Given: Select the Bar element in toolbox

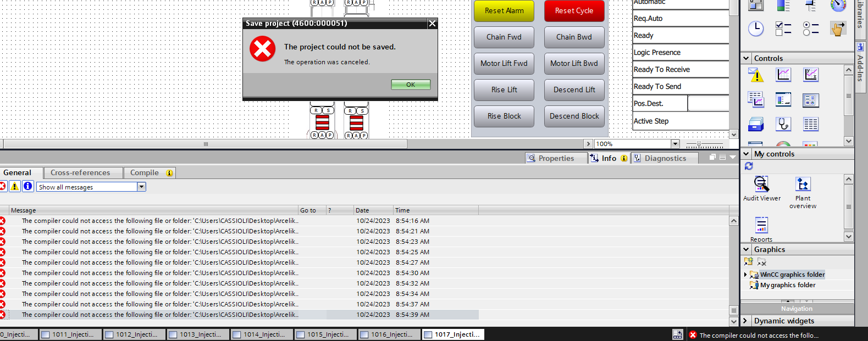Looking at the screenshot, I should point(783,5).
